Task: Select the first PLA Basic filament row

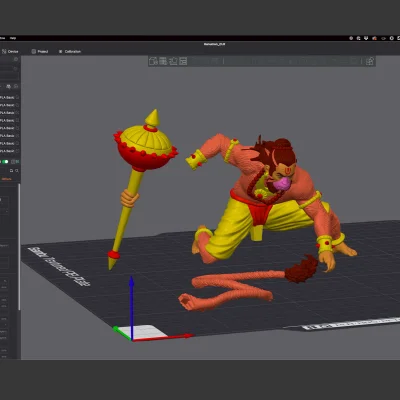Action: pos(7,97)
